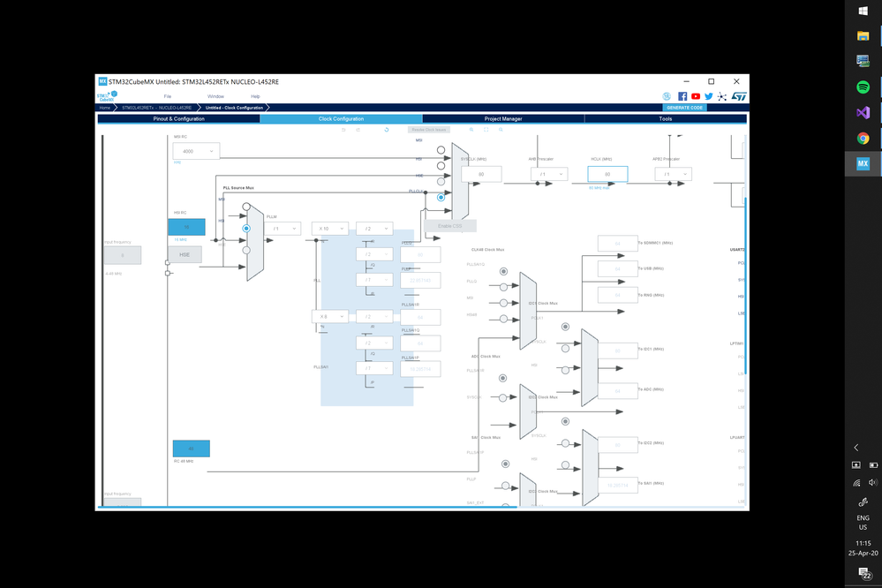Click the STM32CubeMX logo in the menu bar
Screen dimensions: 882x588
pos(107,95)
